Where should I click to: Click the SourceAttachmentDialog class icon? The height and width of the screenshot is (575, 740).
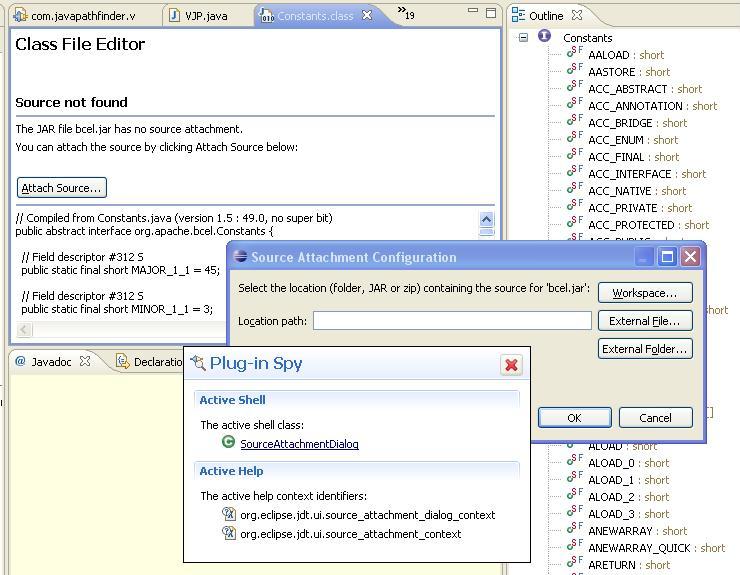pyautogui.click(x=229, y=443)
